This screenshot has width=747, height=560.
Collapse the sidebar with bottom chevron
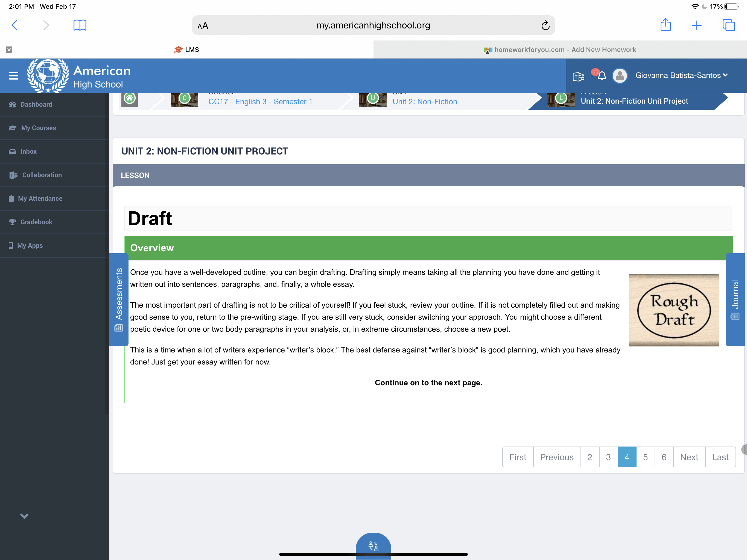[x=24, y=516]
